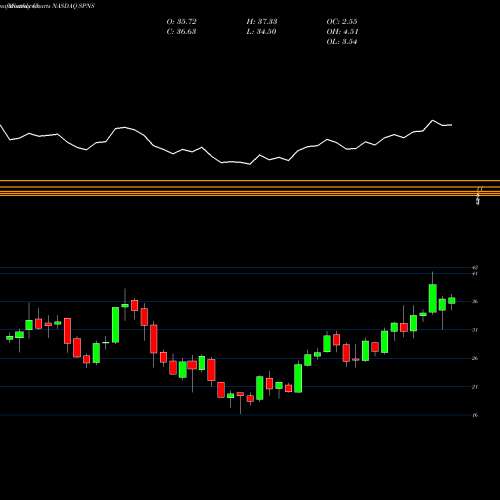This screenshot has height=500, width=500.
Task: Click the 16 price axis label
Action: [x=475, y=415]
